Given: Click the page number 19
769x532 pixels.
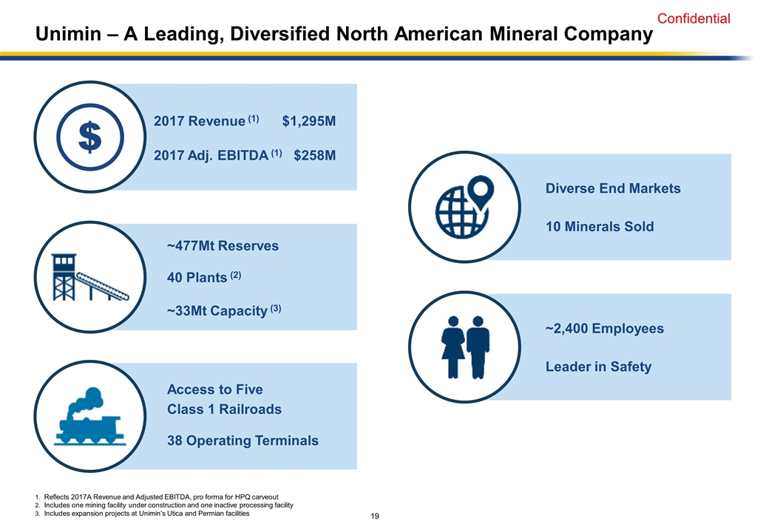Looking at the screenshot, I should click(x=375, y=516).
